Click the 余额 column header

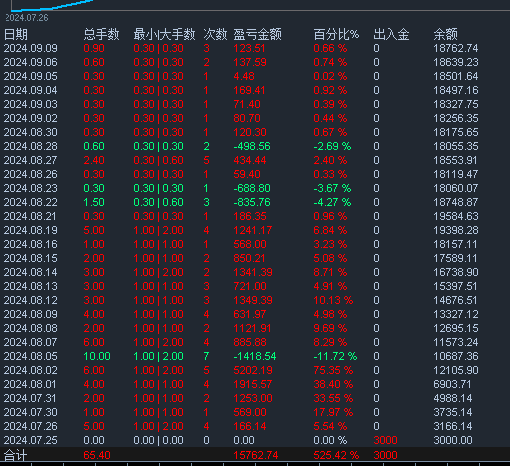(x=445, y=34)
